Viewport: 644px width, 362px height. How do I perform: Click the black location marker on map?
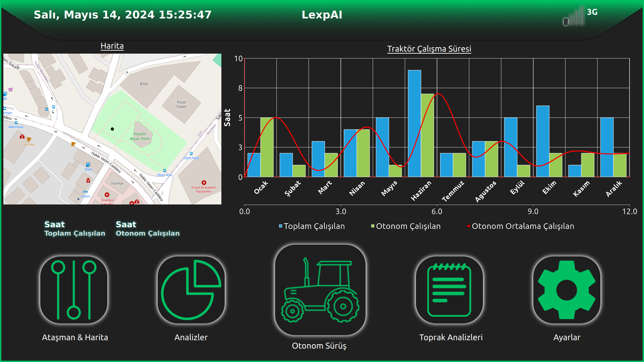[x=112, y=129]
